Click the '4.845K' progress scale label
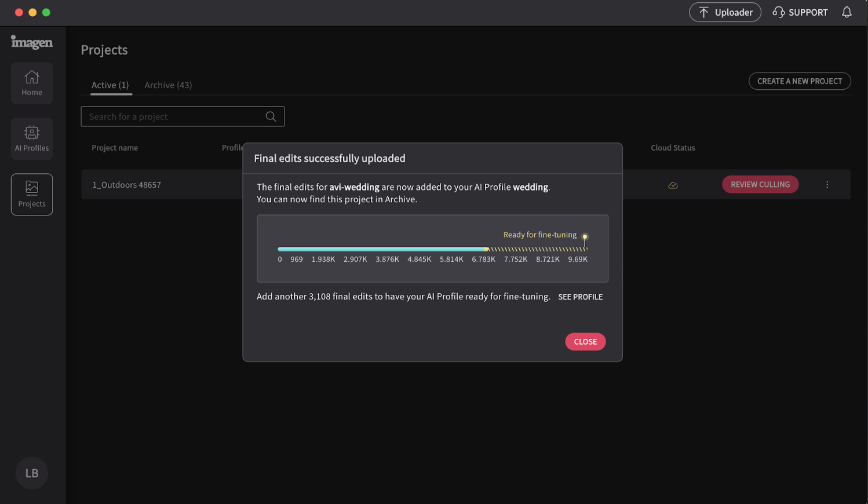The image size is (868, 504). click(420, 260)
